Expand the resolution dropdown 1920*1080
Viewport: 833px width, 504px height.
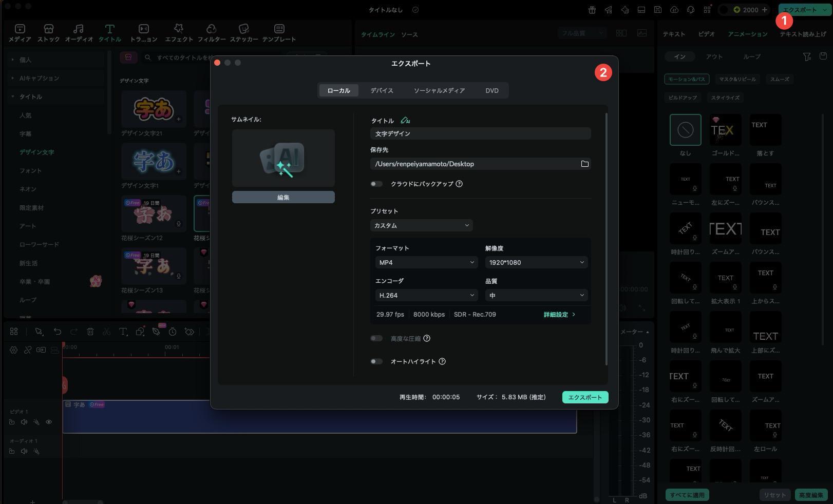pos(536,262)
